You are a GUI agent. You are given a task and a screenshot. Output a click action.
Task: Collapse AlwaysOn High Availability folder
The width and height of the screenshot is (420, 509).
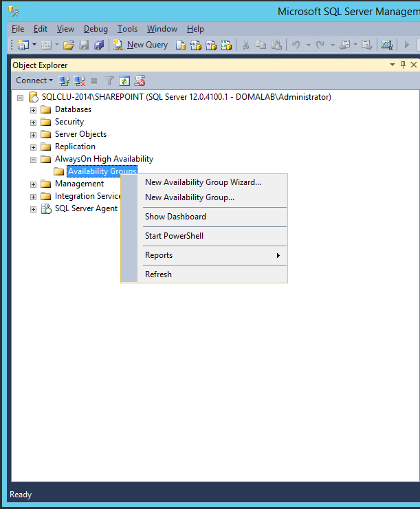pos(33,160)
